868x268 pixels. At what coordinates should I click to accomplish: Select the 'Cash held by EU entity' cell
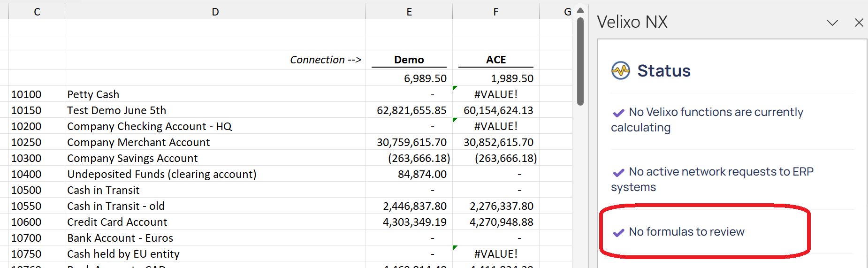[215, 253]
